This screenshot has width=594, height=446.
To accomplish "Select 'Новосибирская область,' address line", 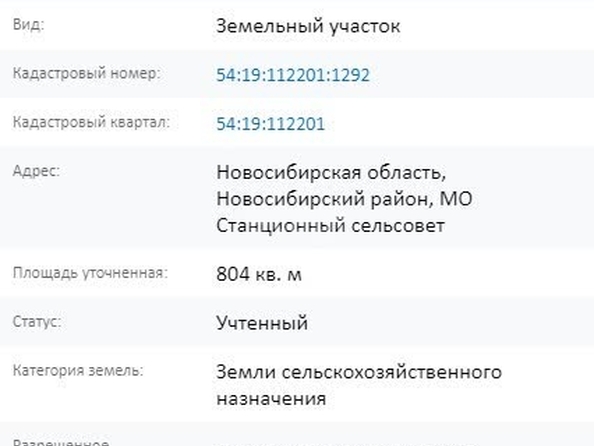I will coord(331,172).
